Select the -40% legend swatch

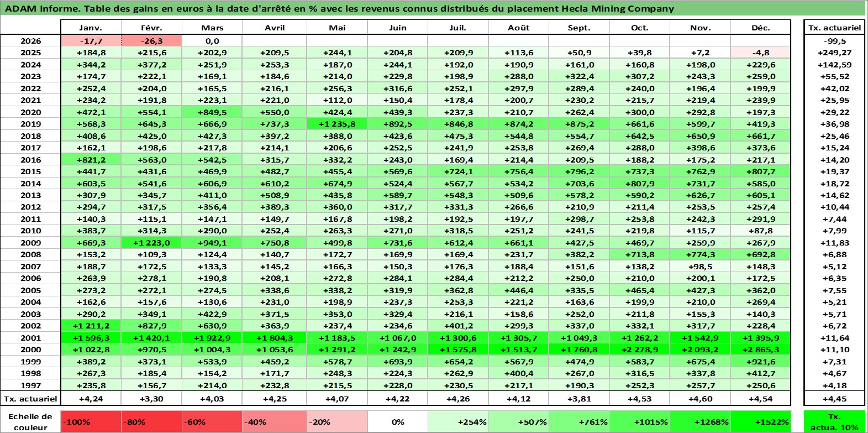tap(275, 421)
